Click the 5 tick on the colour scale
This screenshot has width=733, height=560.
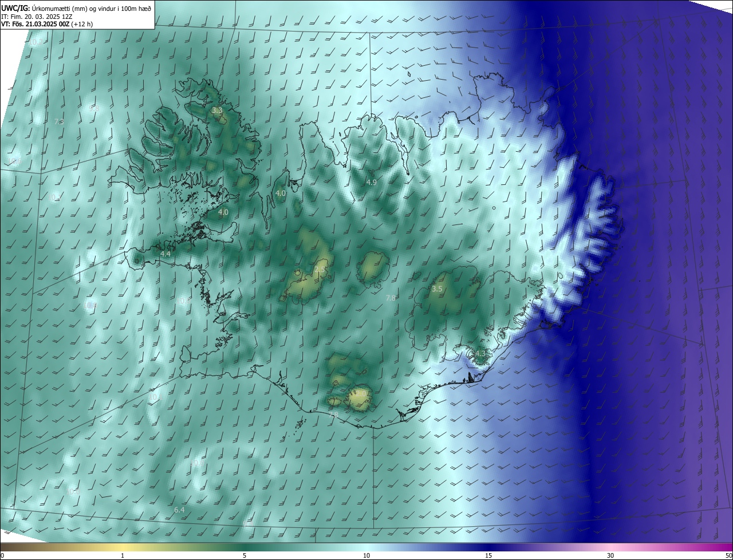point(245,555)
